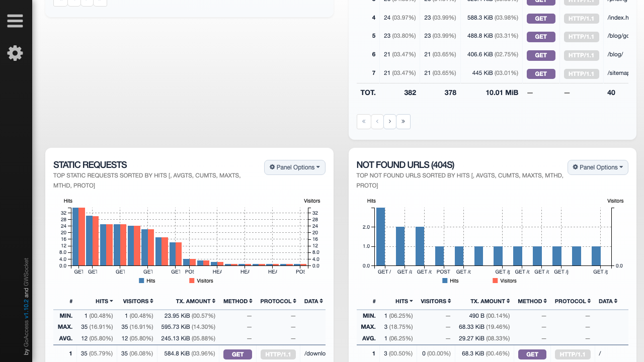Click HTTP/1.1 badge in first Not Found row
The height and width of the screenshot is (362, 644).
click(573, 354)
